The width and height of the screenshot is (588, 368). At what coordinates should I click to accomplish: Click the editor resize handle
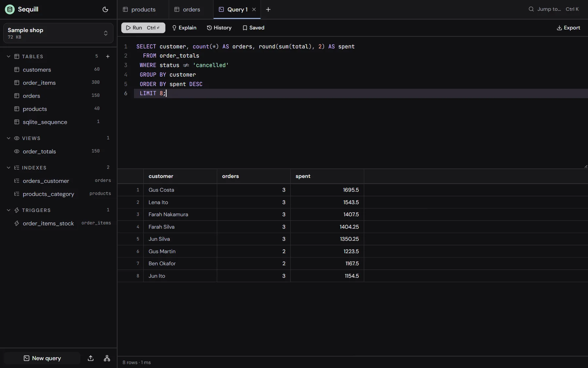click(x=585, y=166)
